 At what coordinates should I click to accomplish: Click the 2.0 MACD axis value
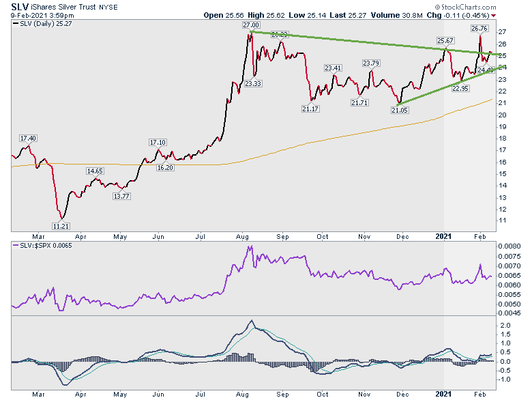point(505,326)
